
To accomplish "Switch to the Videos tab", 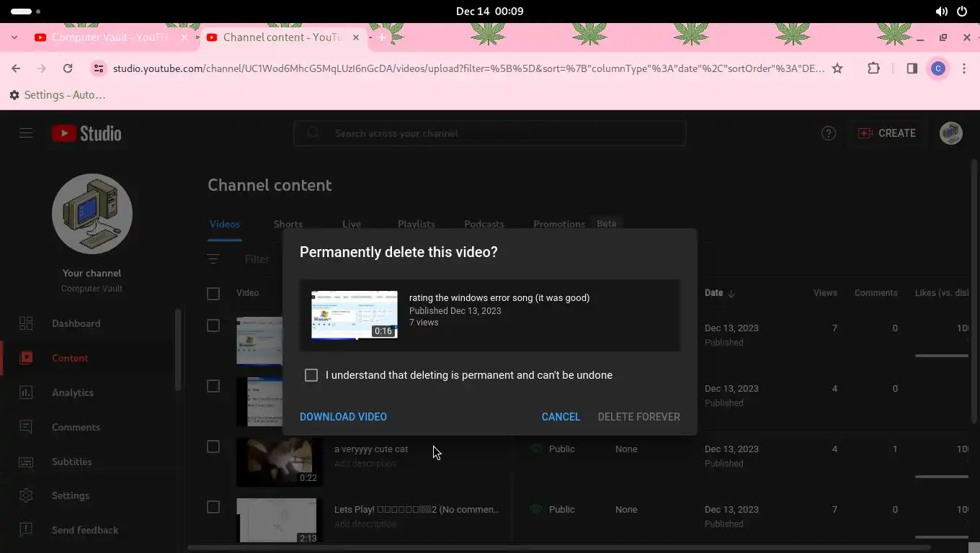I will [x=225, y=224].
